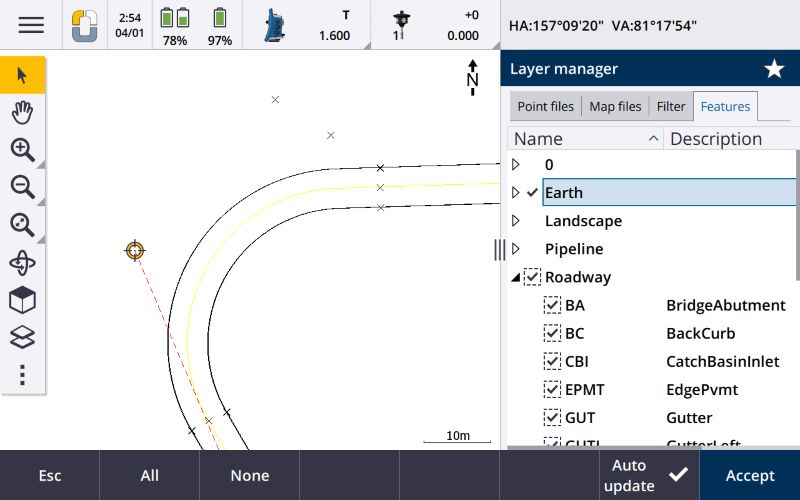Viewport: 800px width, 500px height.
Task: Open the layers stack icon
Action: point(22,337)
